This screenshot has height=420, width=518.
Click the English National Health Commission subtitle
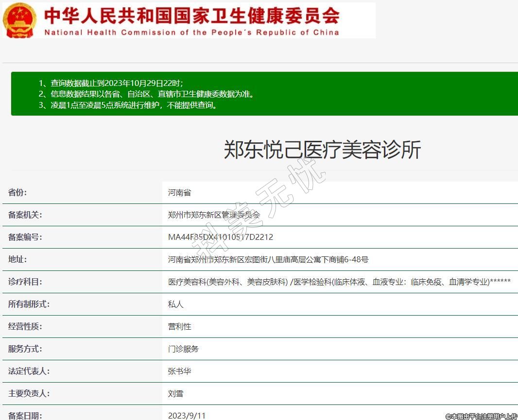(x=191, y=33)
